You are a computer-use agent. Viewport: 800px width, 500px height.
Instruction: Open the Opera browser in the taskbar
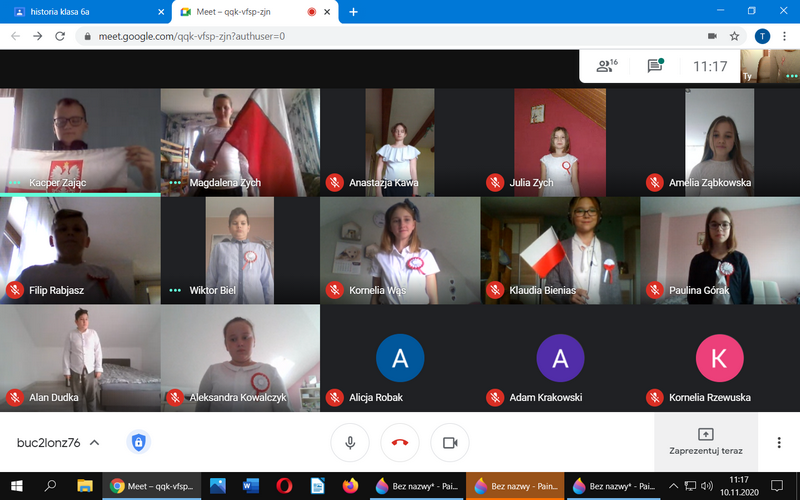pos(284,486)
